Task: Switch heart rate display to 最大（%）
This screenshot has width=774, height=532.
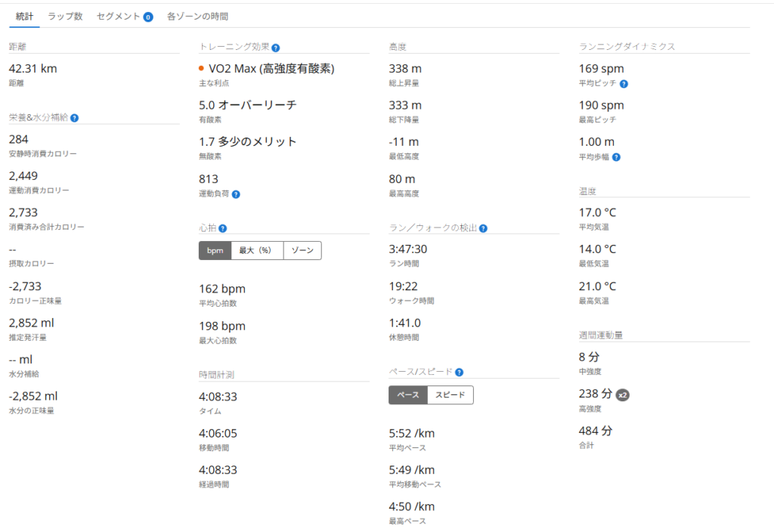Action: (x=256, y=251)
